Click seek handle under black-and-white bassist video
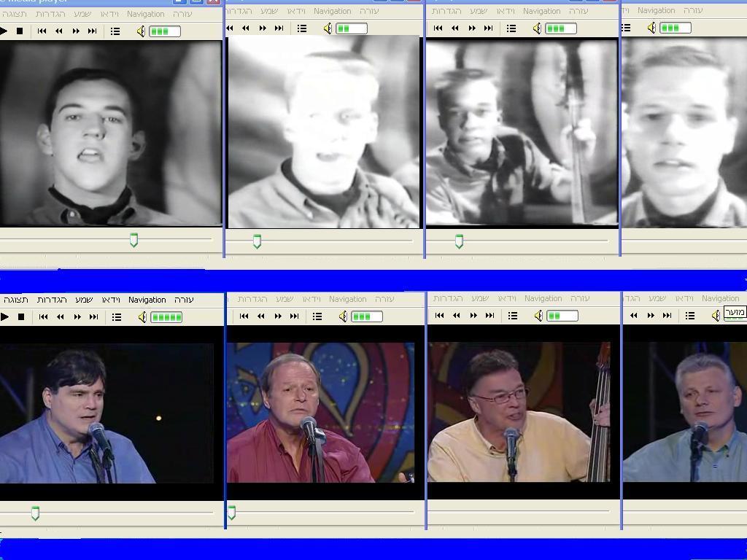Screen dimensions: 747x560 point(459,241)
